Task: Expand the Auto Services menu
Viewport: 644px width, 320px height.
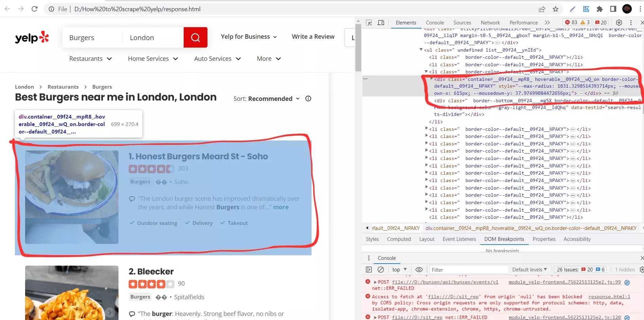Action: tap(218, 59)
